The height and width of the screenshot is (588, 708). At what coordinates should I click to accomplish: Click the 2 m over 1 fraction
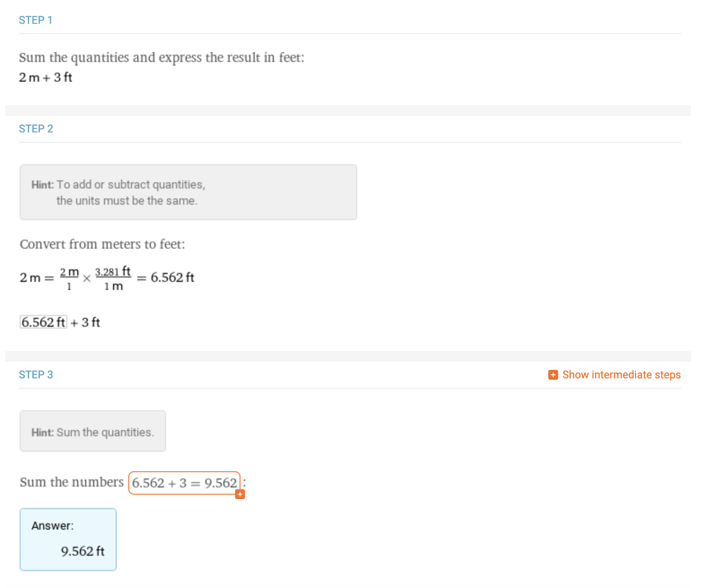click(x=69, y=278)
